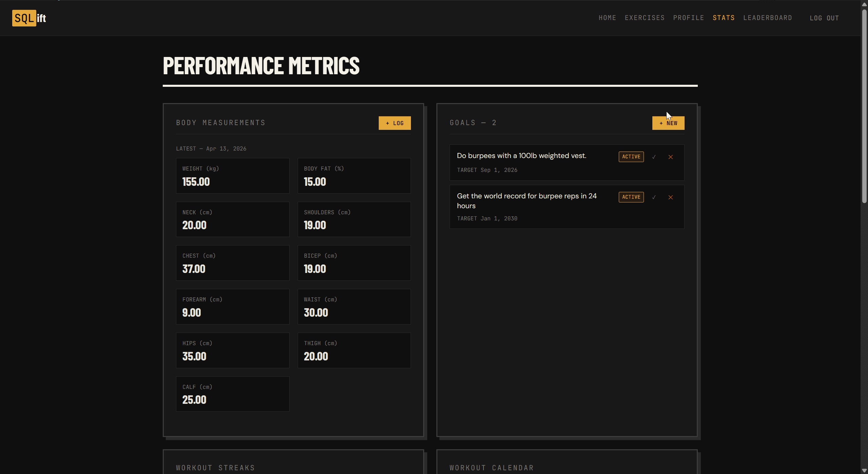Add a new goal
This screenshot has height=474, width=868.
pos(668,123)
